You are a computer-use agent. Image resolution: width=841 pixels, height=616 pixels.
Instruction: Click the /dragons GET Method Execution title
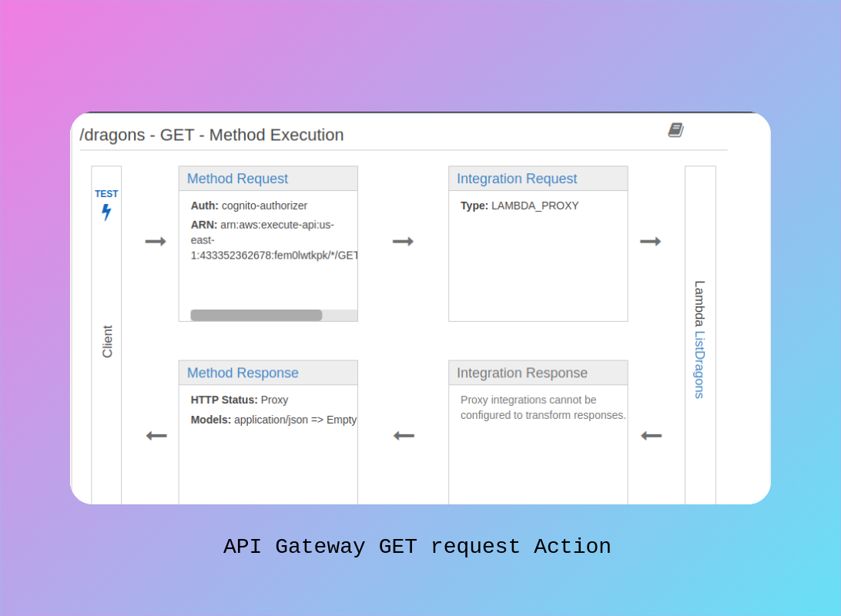pos(213,135)
